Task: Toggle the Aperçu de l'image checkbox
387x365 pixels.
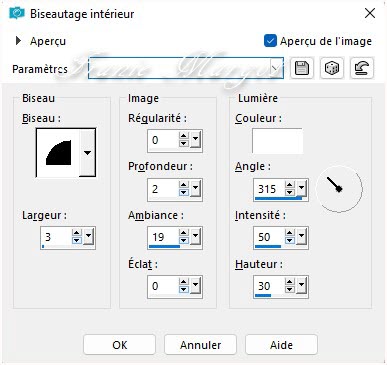Action: point(270,41)
